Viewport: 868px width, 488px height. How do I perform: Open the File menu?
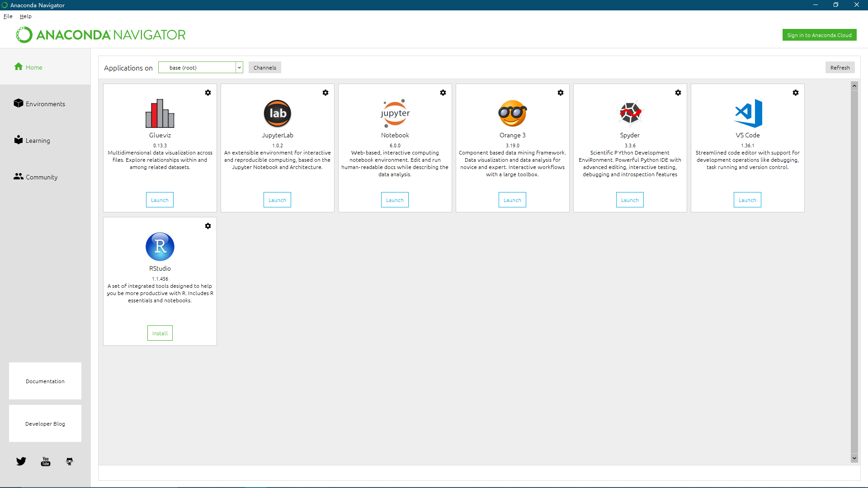coord(8,16)
